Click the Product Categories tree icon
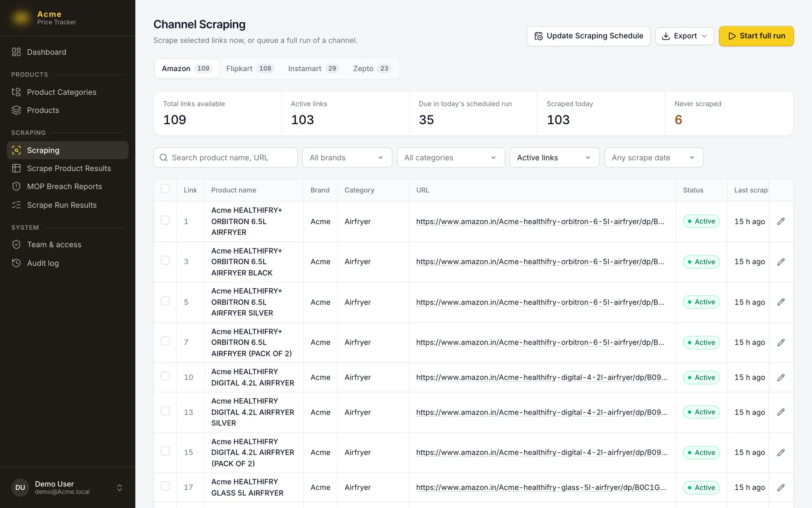Viewport: 812px width, 508px height. click(16, 92)
